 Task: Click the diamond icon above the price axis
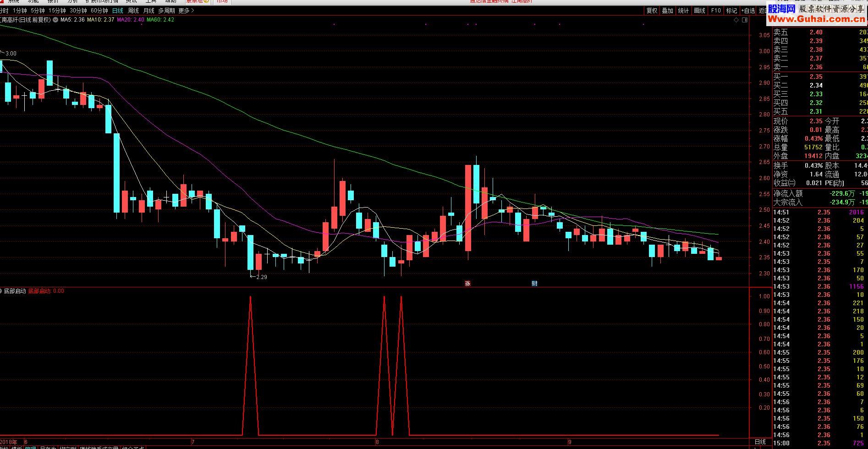(x=736, y=20)
